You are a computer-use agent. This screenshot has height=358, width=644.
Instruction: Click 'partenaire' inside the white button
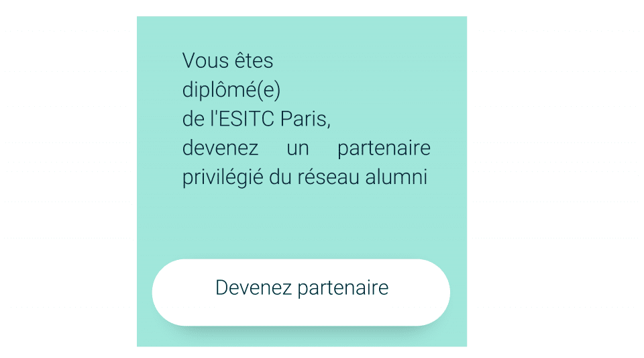[x=343, y=288]
